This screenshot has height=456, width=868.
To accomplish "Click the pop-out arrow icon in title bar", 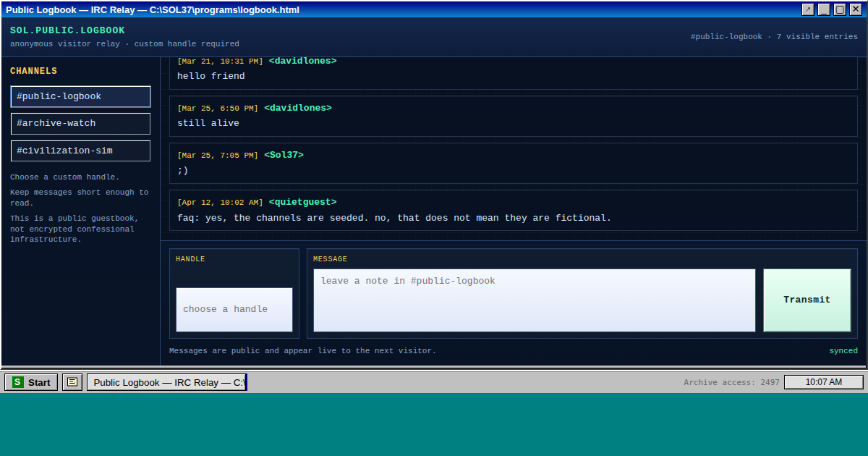I will pyautogui.click(x=808, y=9).
